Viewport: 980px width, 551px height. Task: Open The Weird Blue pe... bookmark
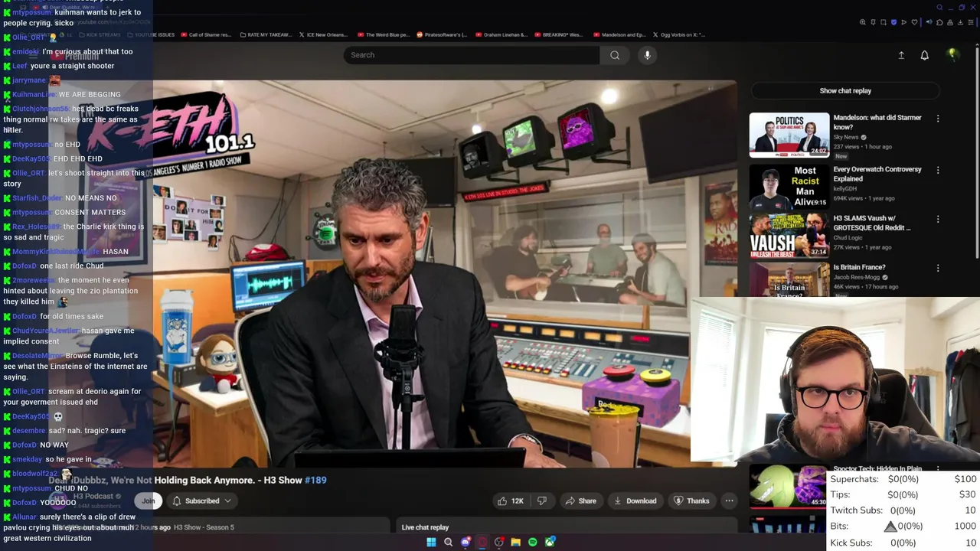click(x=383, y=34)
